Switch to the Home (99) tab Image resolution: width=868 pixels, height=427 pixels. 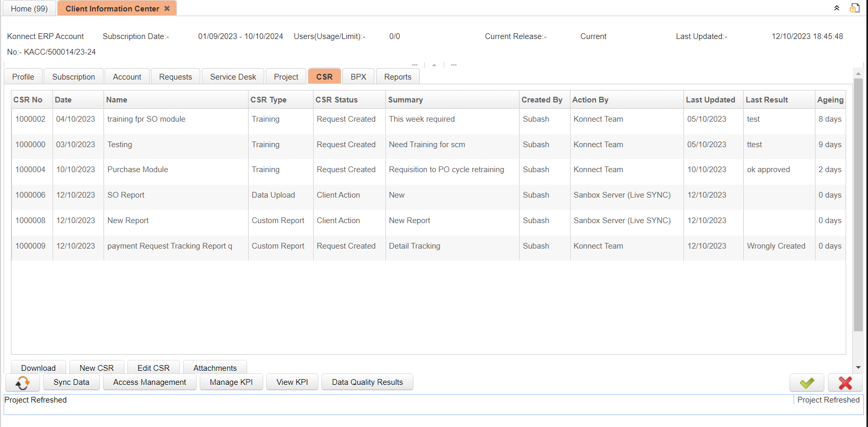point(29,9)
